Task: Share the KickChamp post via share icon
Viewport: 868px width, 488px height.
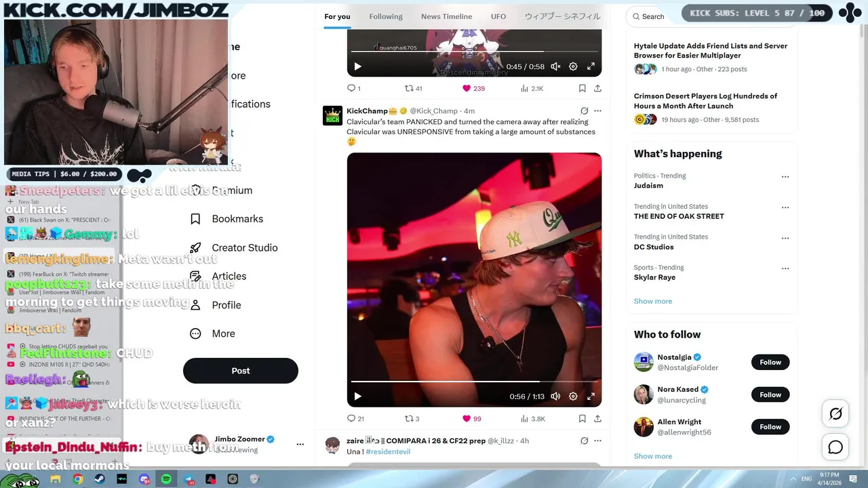Action: pyautogui.click(x=597, y=419)
